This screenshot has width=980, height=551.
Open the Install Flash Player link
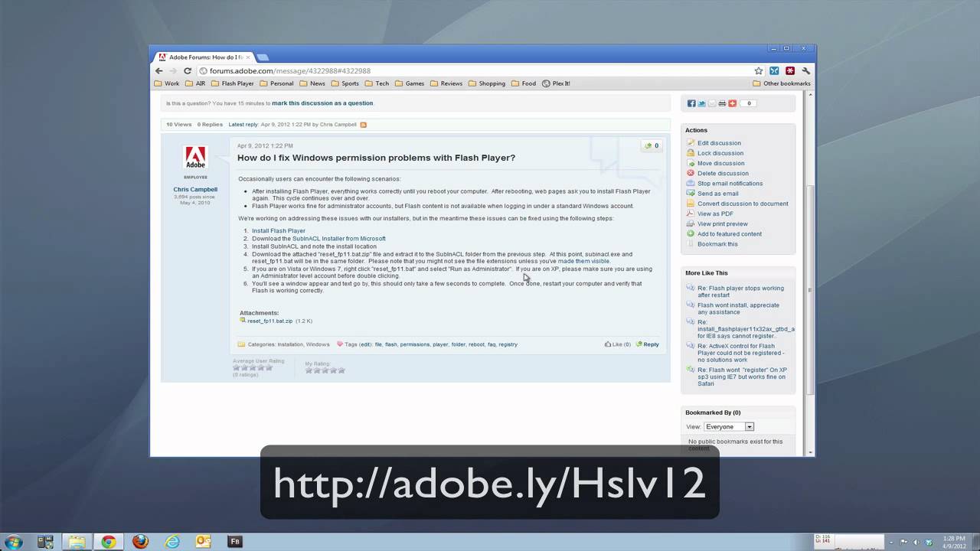(279, 230)
